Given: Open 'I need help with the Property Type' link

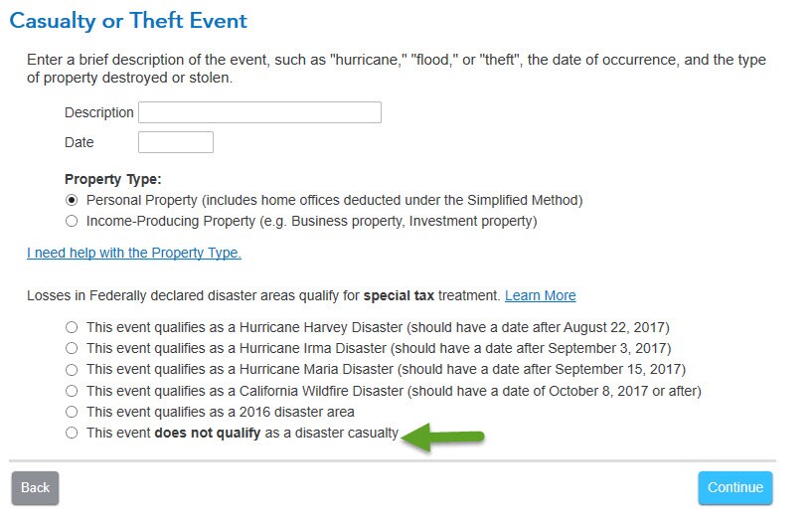Looking at the screenshot, I should tap(134, 253).
